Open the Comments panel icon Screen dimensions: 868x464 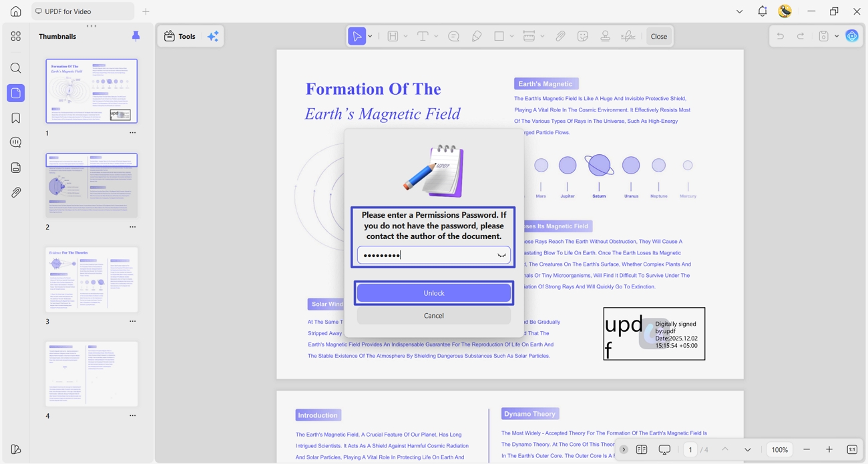[16, 142]
